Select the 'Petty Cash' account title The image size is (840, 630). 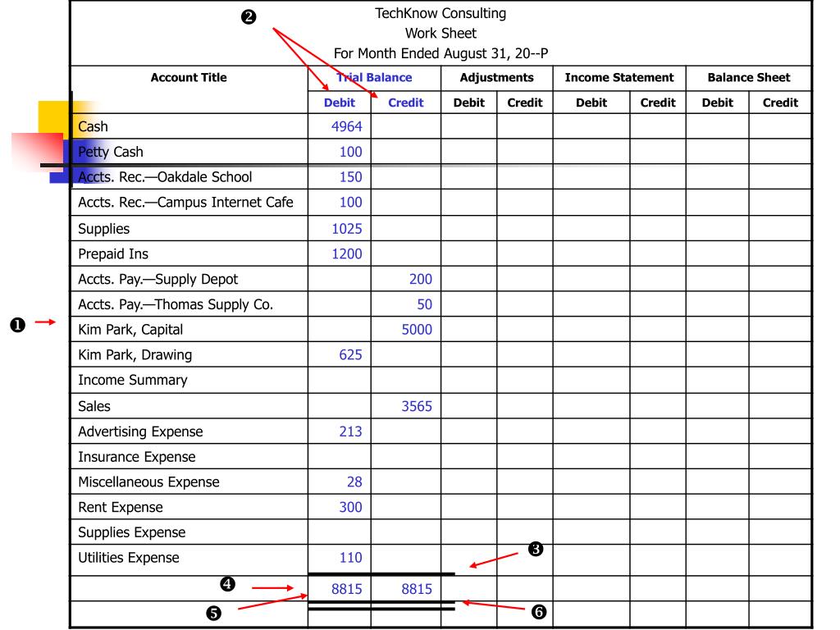pyautogui.click(x=111, y=152)
